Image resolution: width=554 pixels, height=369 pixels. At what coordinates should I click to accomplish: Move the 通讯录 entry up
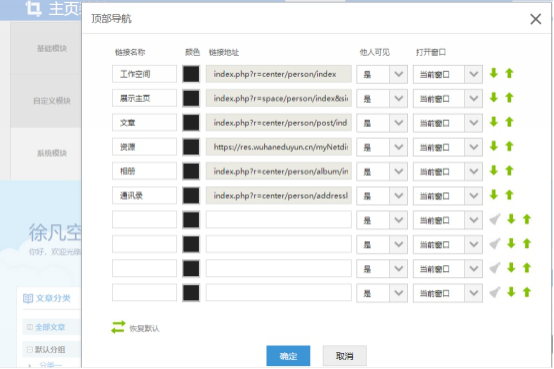tap(509, 195)
